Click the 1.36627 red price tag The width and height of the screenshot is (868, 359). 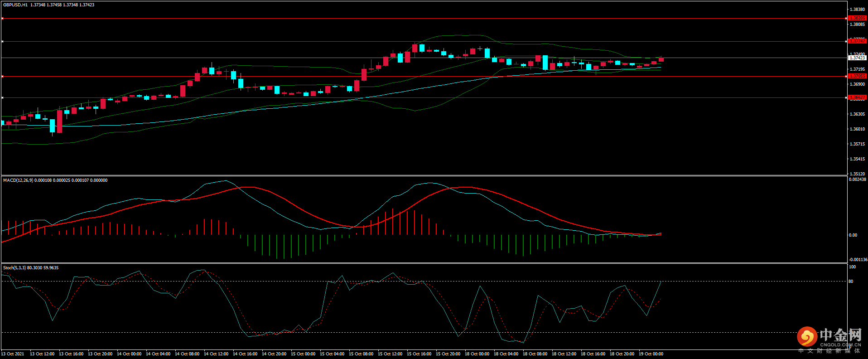pyautogui.click(x=857, y=97)
